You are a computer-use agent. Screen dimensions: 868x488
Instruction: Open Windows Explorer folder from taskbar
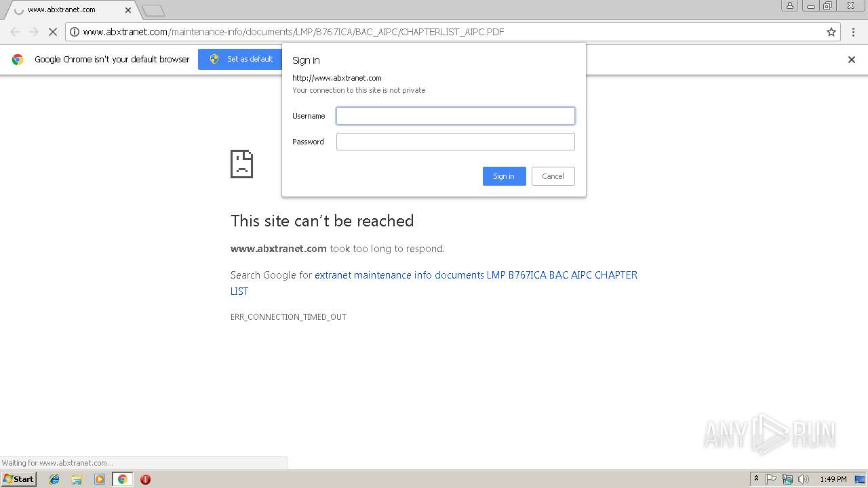click(x=77, y=479)
